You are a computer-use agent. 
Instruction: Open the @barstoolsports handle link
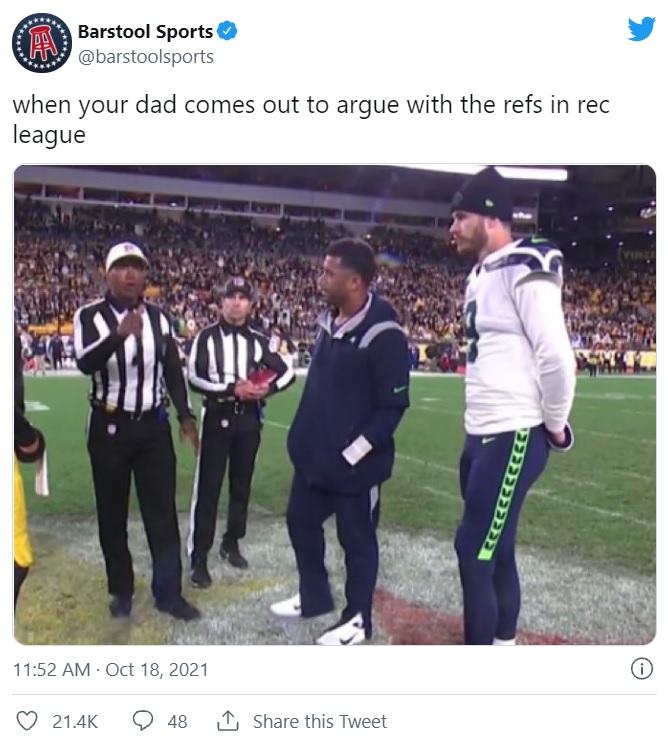pyautogui.click(x=146, y=57)
